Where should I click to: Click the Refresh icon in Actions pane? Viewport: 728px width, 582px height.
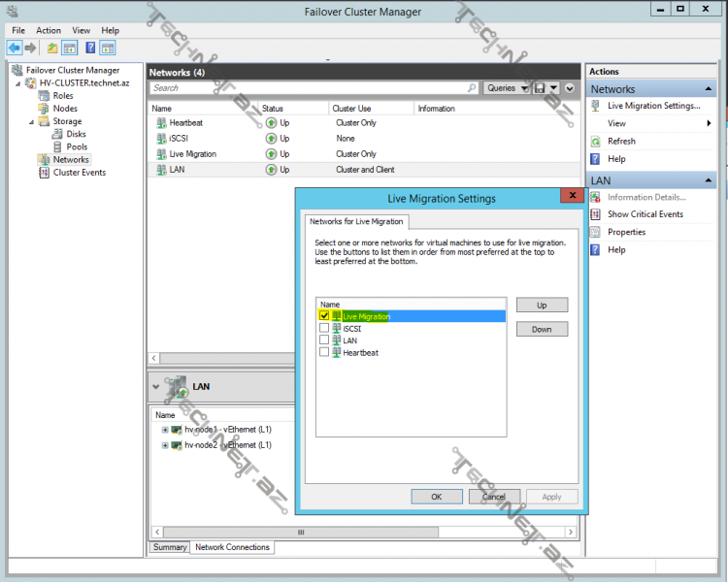(596, 142)
